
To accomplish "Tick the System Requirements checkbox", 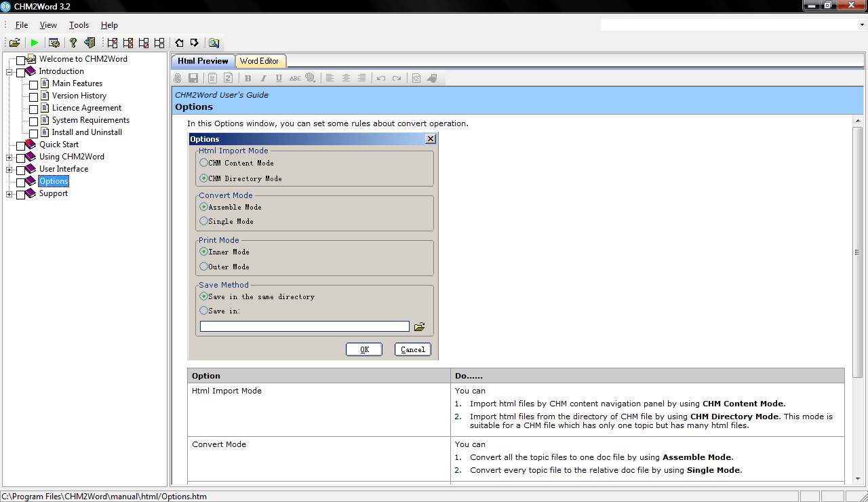I will [34, 121].
